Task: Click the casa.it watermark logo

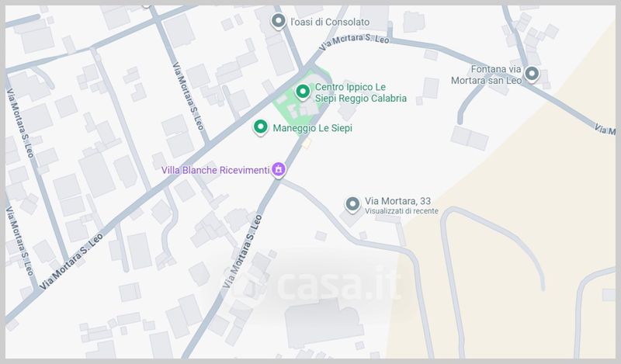Action: tap(313, 284)
